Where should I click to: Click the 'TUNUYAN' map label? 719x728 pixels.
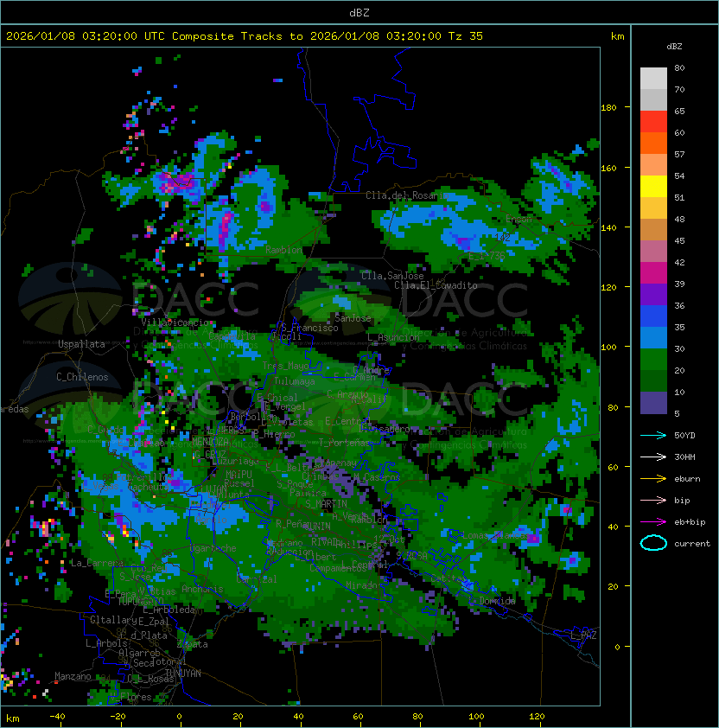(x=183, y=674)
